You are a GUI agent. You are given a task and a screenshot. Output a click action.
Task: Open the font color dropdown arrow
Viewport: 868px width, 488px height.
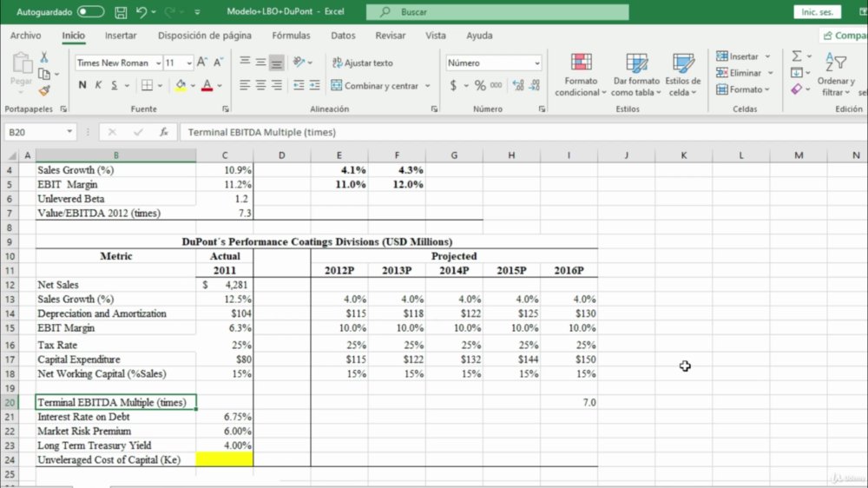pyautogui.click(x=220, y=86)
